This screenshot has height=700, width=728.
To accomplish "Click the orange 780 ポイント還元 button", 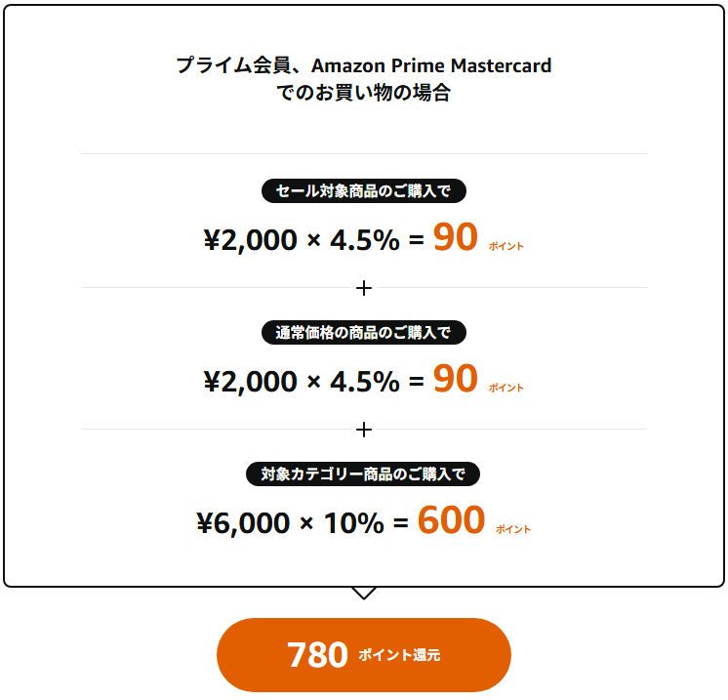I will 364,655.
